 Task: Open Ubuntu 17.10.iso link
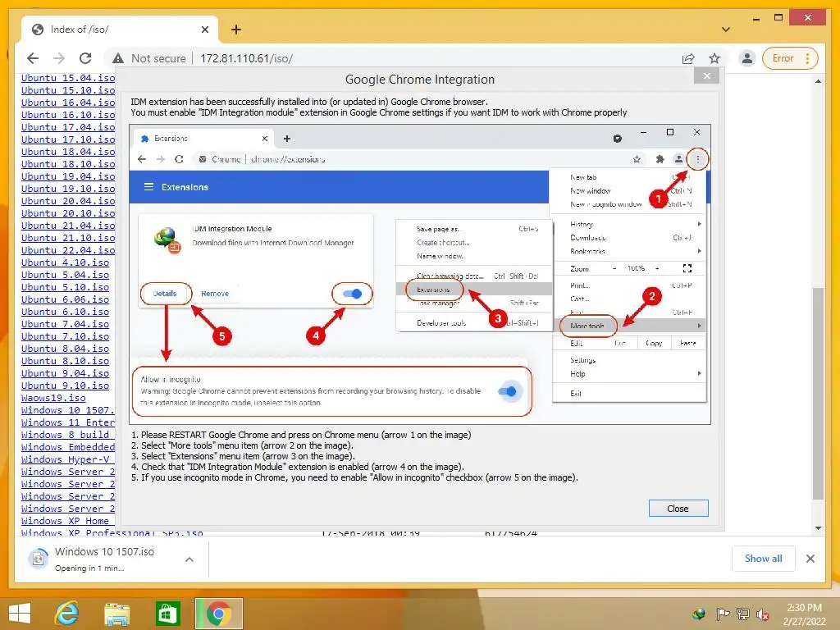click(68, 139)
